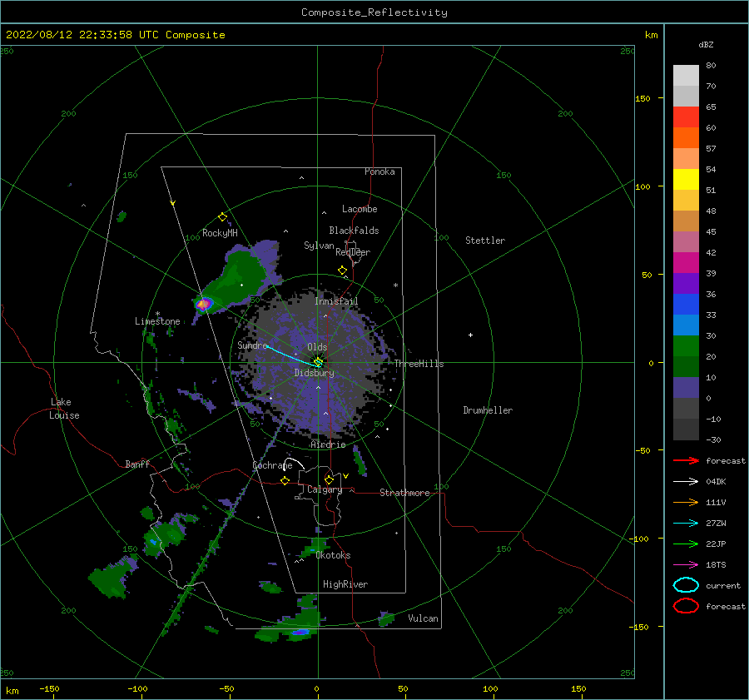The width and height of the screenshot is (749, 700).
Task: Click the white plus marker east of ThreeHills
Action: point(470,335)
